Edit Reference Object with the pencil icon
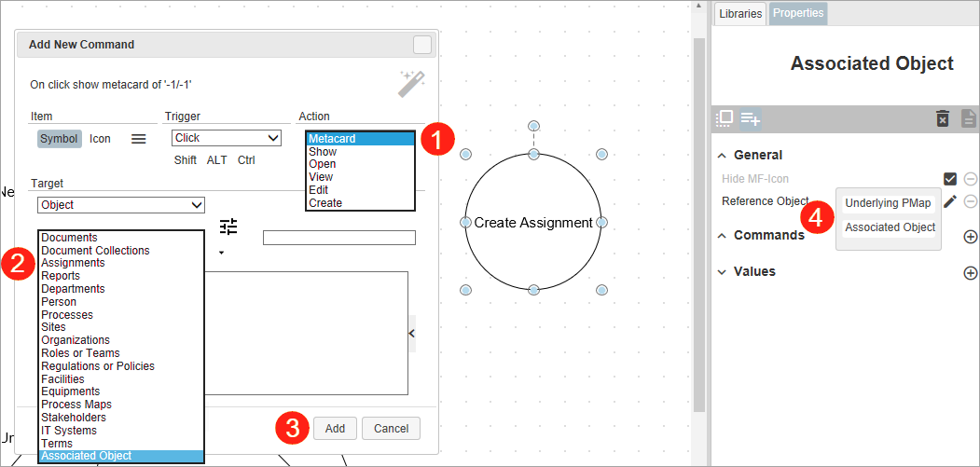Image resolution: width=980 pixels, height=467 pixels. point(950,201)
